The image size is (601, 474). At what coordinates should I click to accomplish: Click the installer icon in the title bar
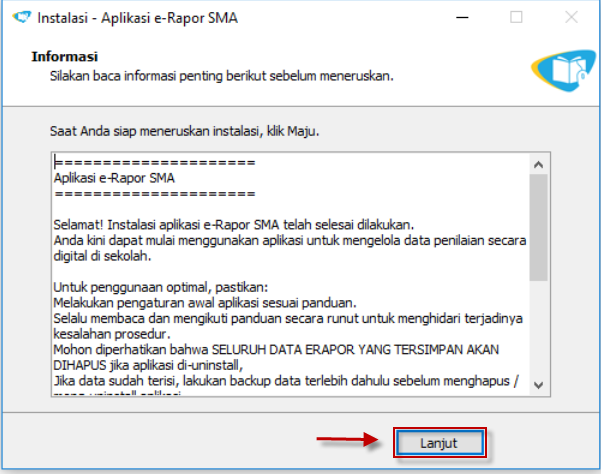17,17
